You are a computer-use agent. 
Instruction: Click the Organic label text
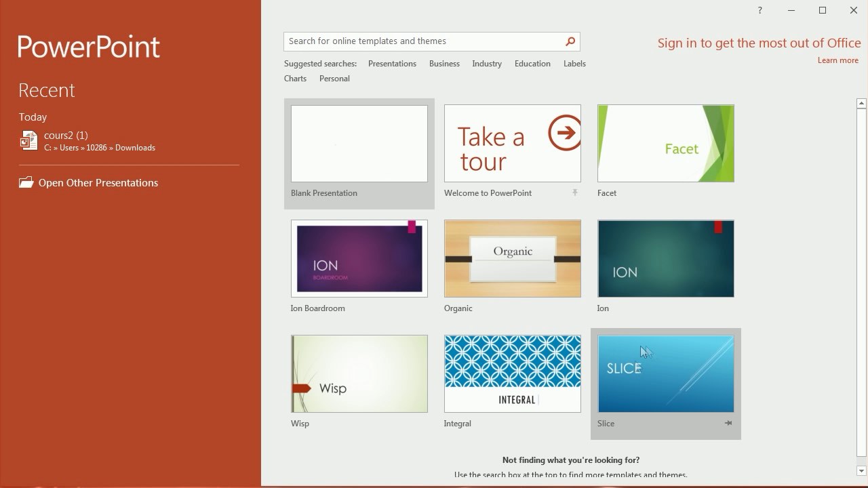point(458,308)
